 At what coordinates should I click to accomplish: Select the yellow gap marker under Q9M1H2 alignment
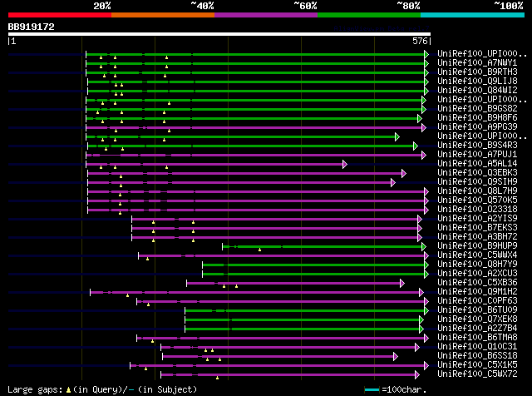pos(127,295)
